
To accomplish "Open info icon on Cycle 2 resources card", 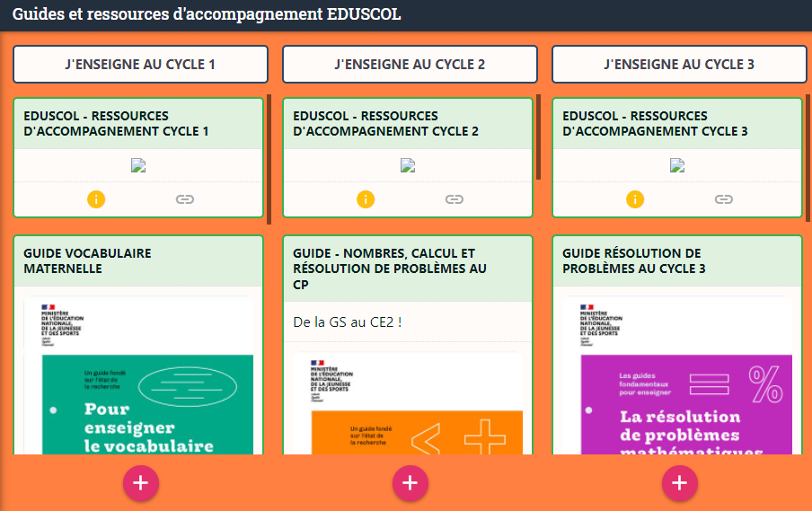I will pos(366,199).
